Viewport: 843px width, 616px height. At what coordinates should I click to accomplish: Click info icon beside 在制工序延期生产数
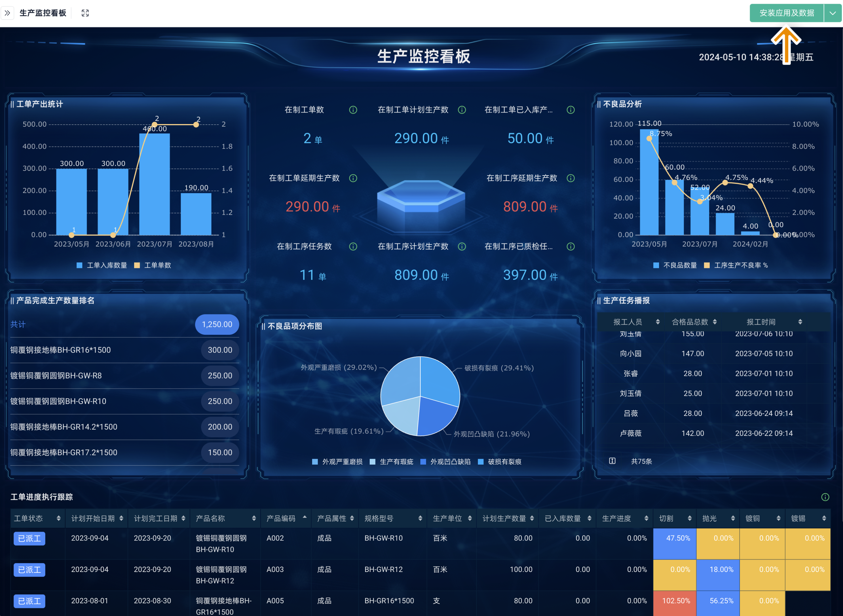tap(570, 178)
